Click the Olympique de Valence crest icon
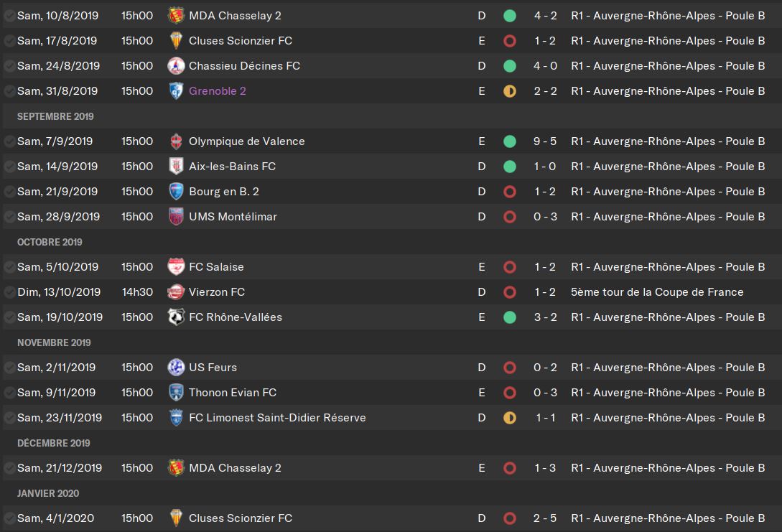 click(176, 141)
